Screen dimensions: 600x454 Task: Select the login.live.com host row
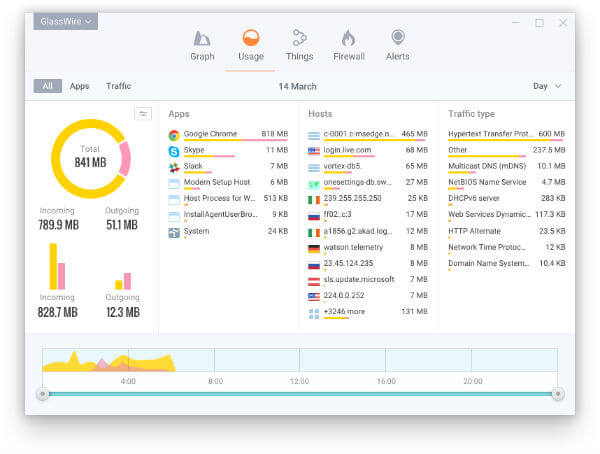(x=366, y=150)
